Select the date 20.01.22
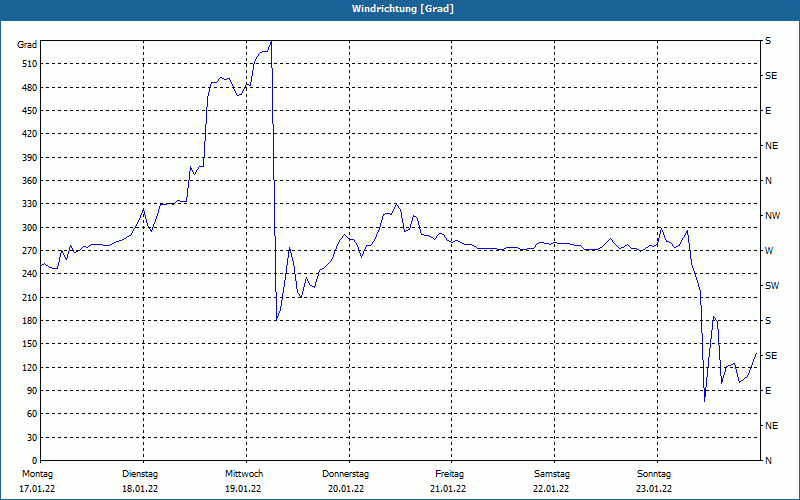800x500 pixels. tap(346, 489)
